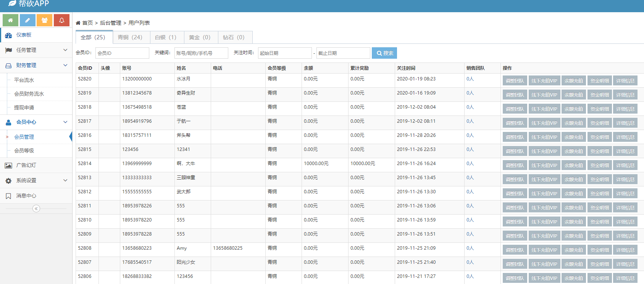Open the 截止日期 date field

[x=343, y=53]
